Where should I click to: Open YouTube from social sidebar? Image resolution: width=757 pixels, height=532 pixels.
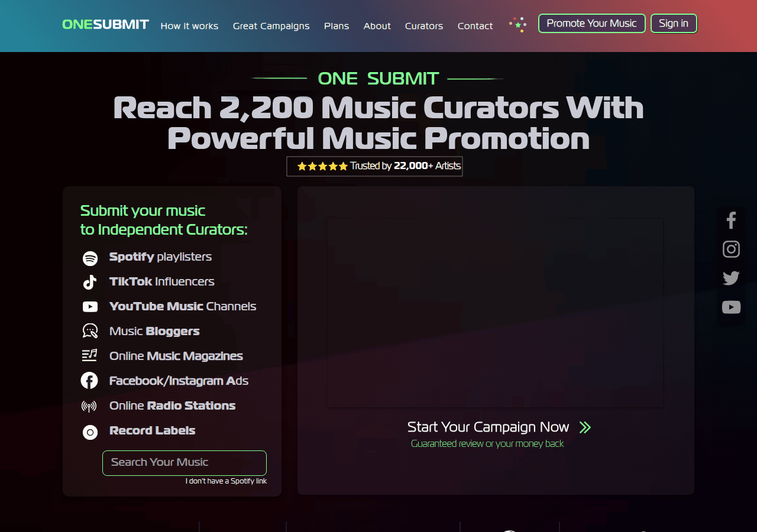point(731,307)
